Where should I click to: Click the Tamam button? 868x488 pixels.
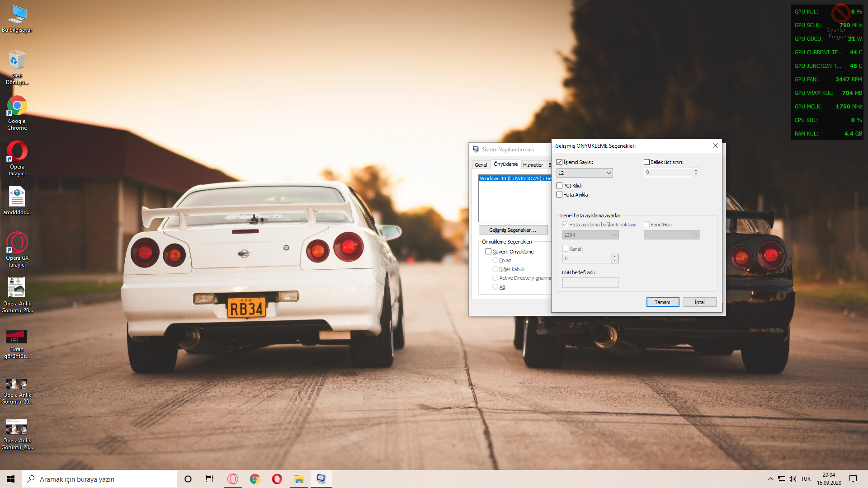(x=662, y=302)
